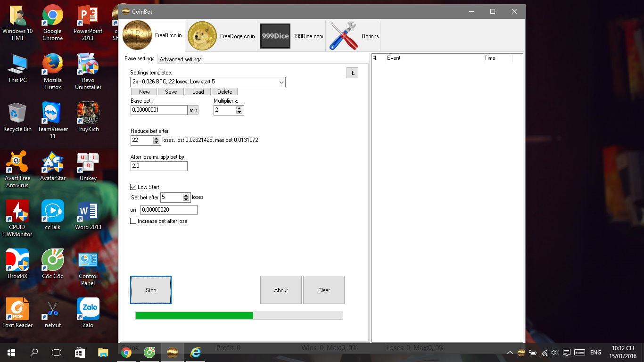Image resolution: width=644 pixels, height=362 pixels.
Task: Open the About dialog
Action: [x=281, y=290]
